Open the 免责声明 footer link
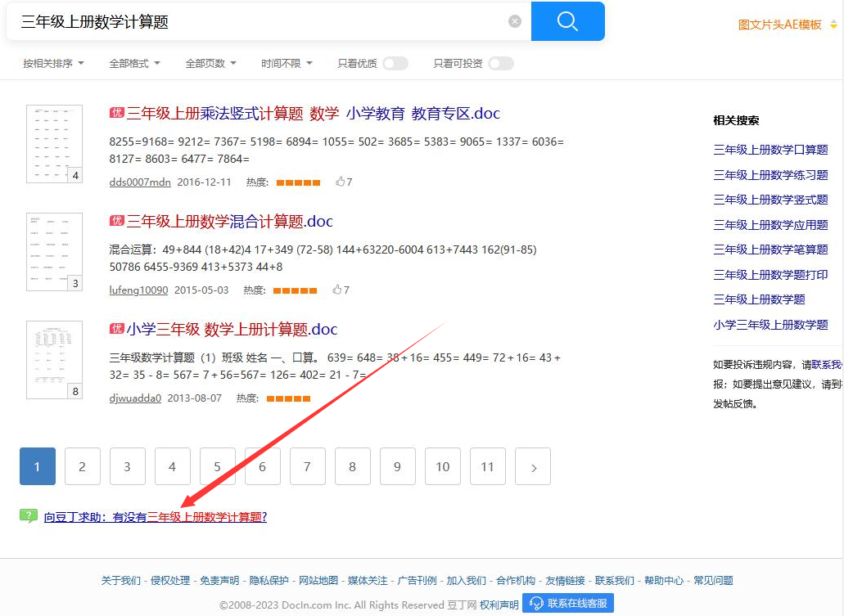 click(x=219, y=581)
